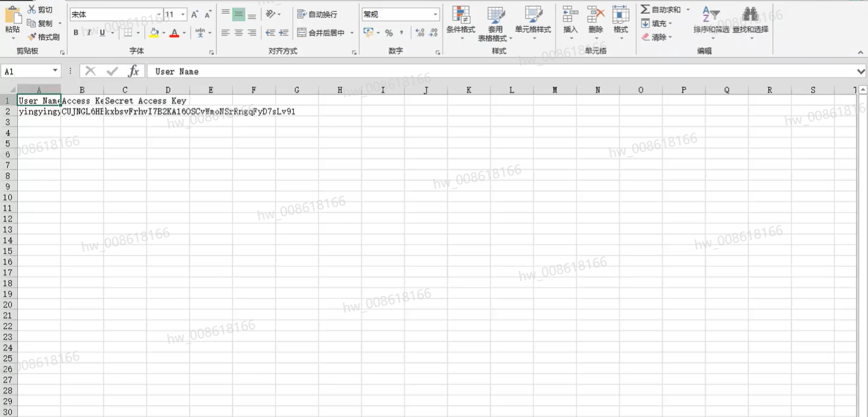This screenshot has height=417, width=868.
Task: Open Clear (清除) options
Action: [657, 37]
